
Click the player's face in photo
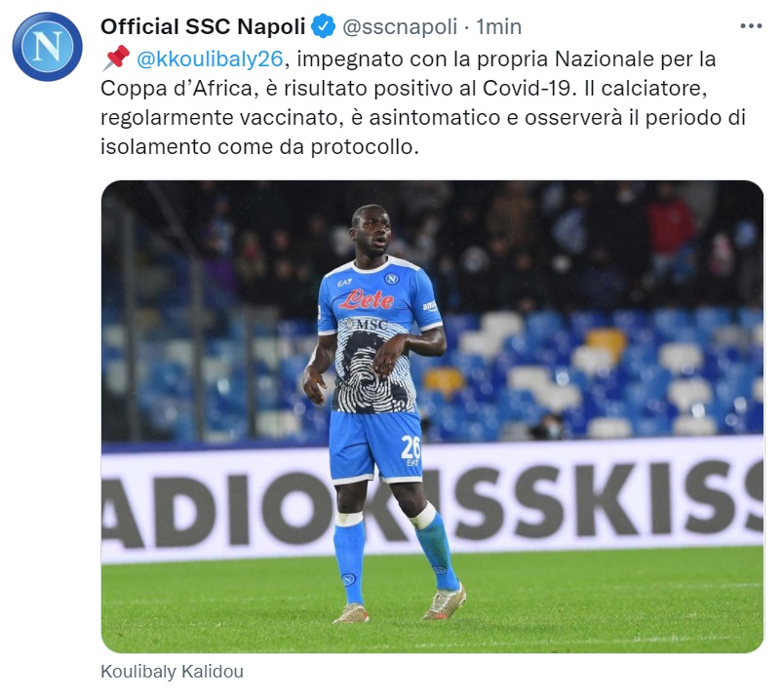point(372,231)
